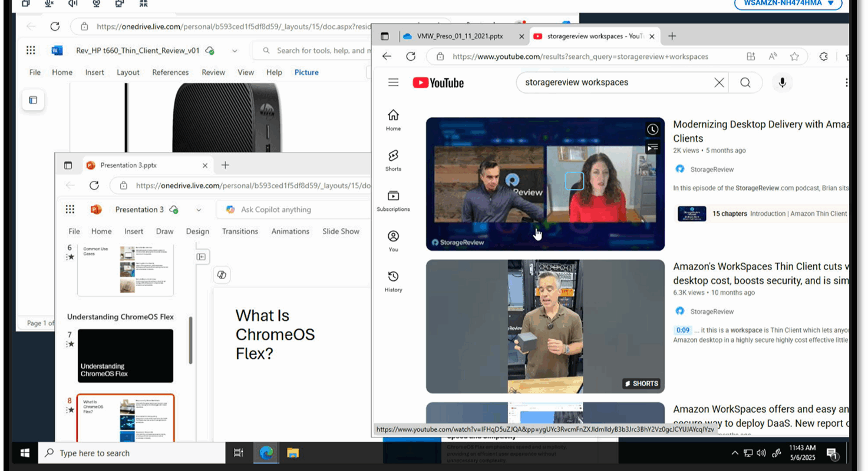This screenshot has width=868, height=471.
Task: Open new tab in YouTube browser window
Action: coord(672,36)
